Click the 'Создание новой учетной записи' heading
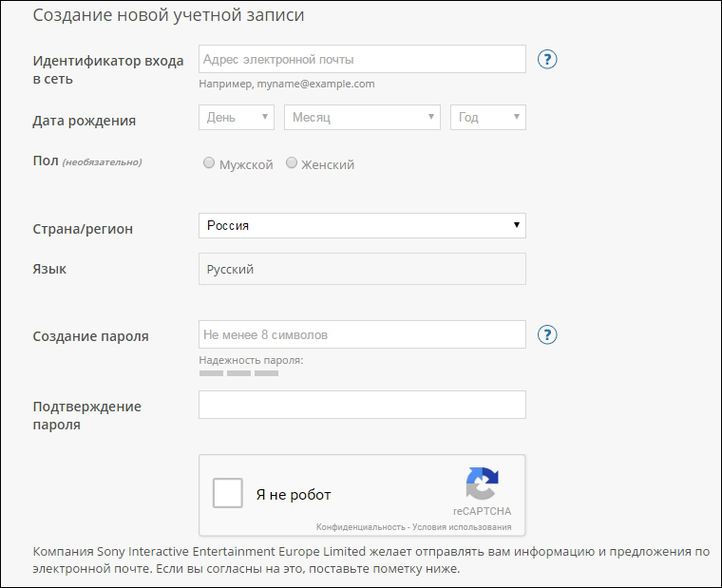The image size is (722, 588). point(169,15)
